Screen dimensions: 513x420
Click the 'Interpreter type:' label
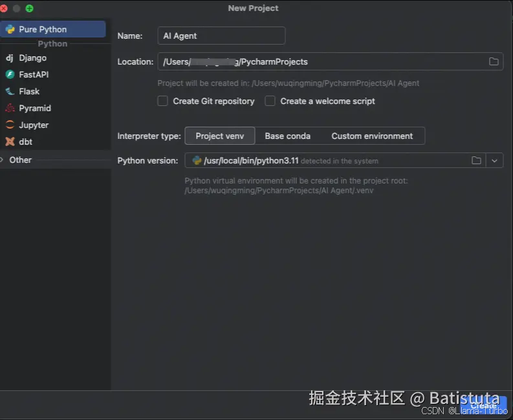pos(149,136)
